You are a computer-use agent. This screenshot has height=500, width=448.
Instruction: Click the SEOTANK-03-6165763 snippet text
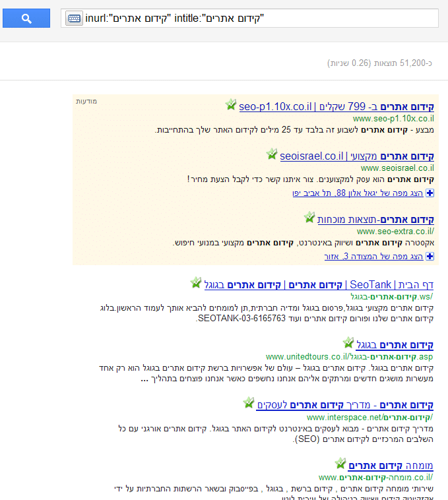[241, 318]
